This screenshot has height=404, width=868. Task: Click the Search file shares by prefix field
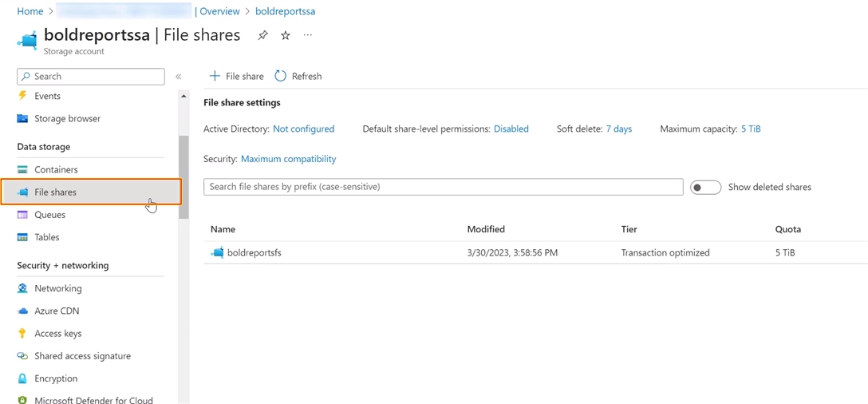click(x=444, y=187)
